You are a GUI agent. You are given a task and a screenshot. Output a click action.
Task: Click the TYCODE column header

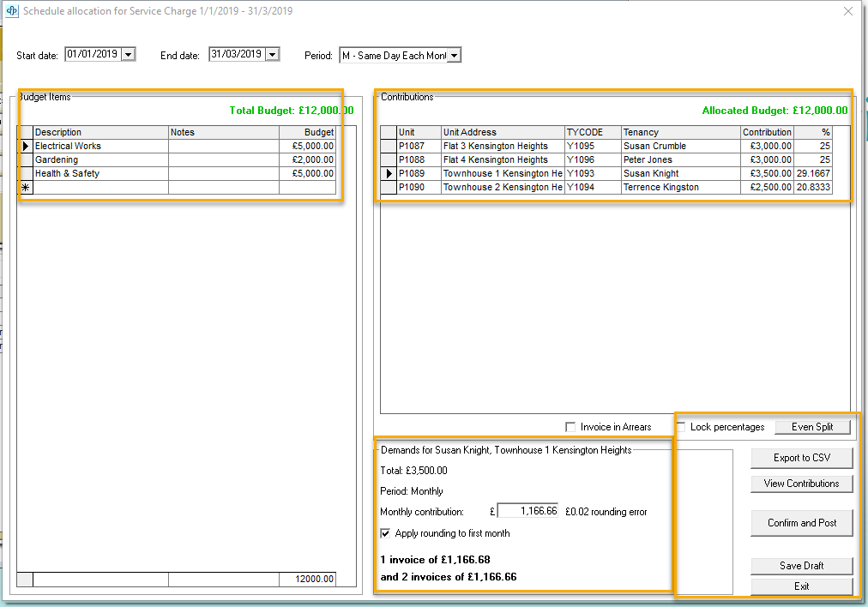tap(593, 132)
